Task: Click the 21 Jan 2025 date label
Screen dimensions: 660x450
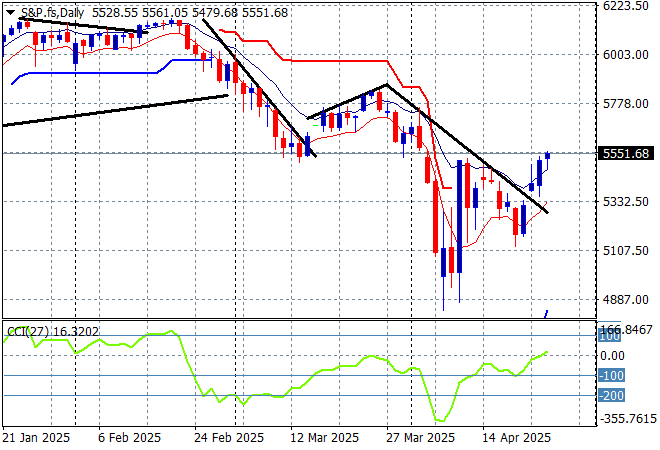Action: (37, 438)
